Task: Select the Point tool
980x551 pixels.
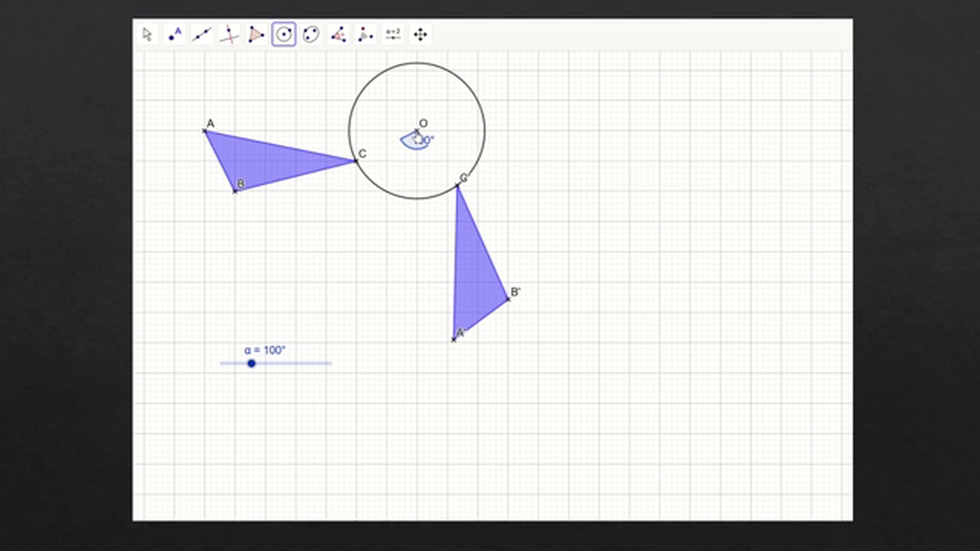Action: 175,34
